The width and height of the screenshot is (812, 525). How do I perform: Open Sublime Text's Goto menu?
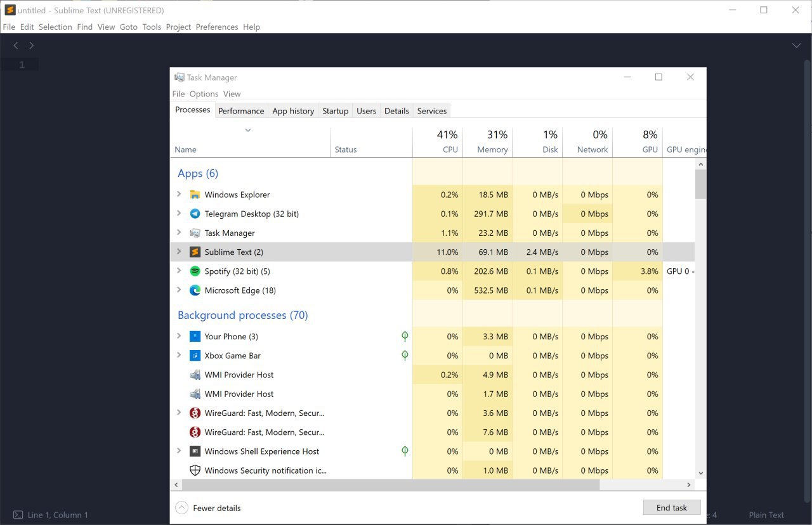coord(129,27)
